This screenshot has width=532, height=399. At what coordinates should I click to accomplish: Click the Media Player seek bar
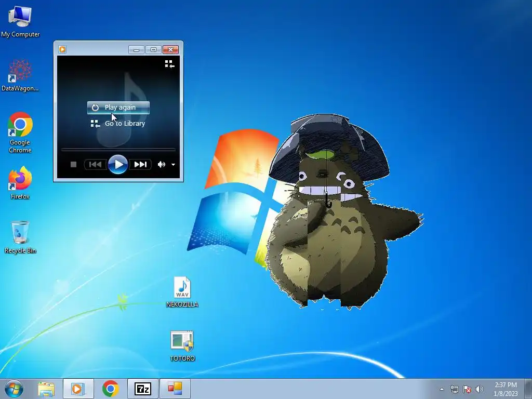(x=118, y=149)
